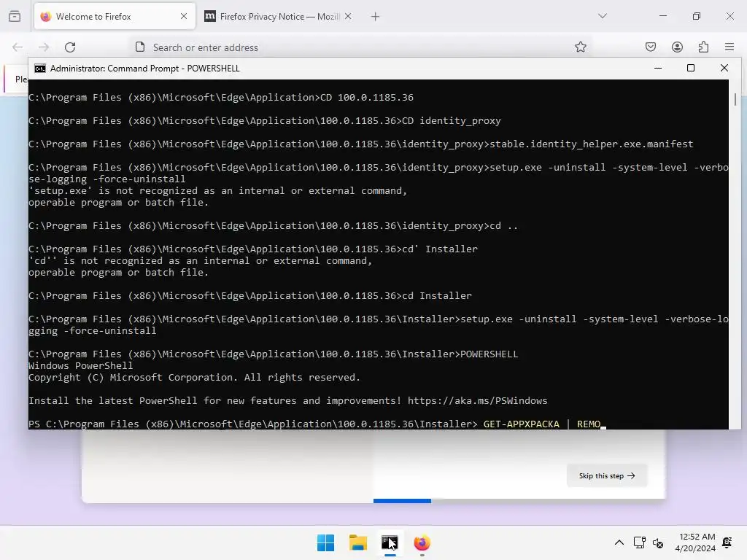Maximize the Command Prompt window

tap(691, 69)
